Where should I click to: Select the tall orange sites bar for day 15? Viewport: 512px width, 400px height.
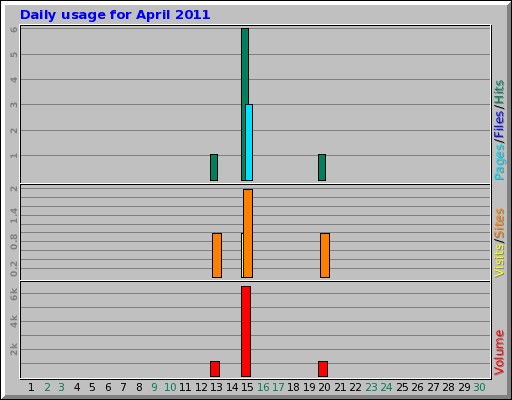pyautogui.click(x=248, y=233)
